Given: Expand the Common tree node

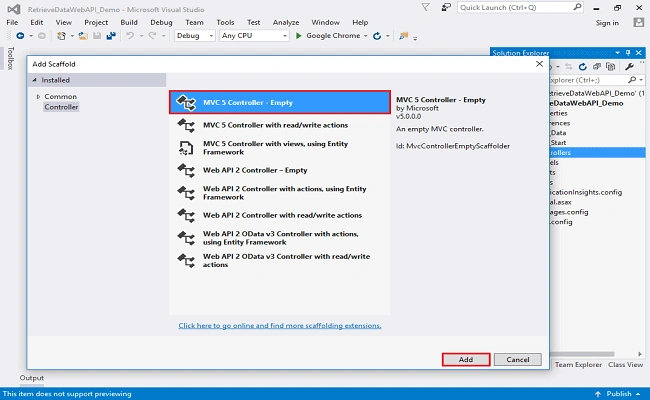Looking at the screenshot, I should [38, 97].
